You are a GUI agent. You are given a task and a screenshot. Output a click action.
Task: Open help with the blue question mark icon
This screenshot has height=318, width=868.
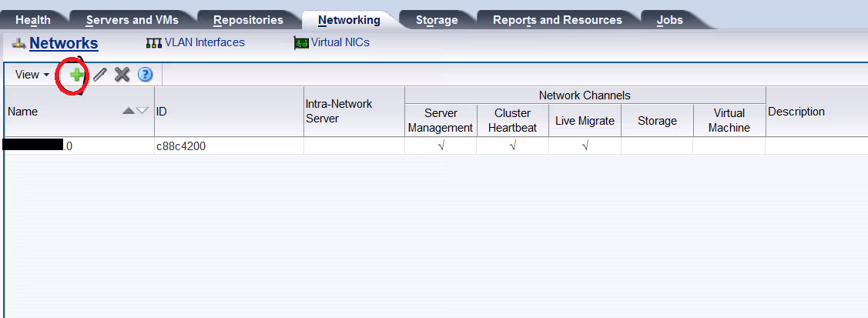pyautogui.click(x=145, y=75)
